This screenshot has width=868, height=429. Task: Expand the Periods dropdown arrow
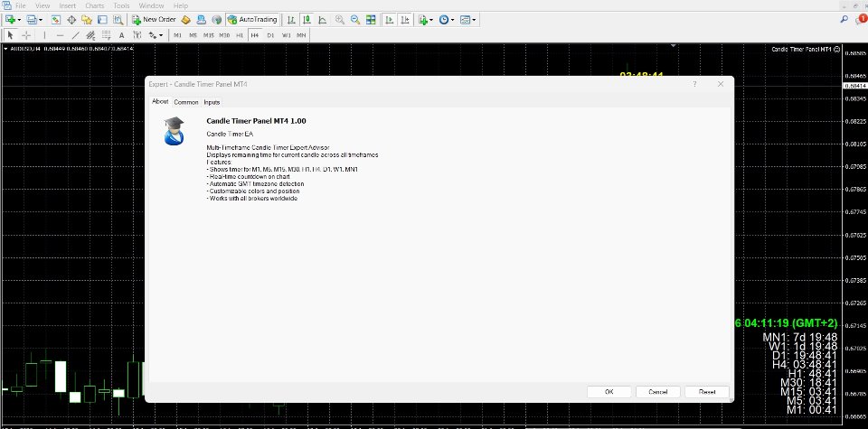pyautogui.click(x=452, y=20)
